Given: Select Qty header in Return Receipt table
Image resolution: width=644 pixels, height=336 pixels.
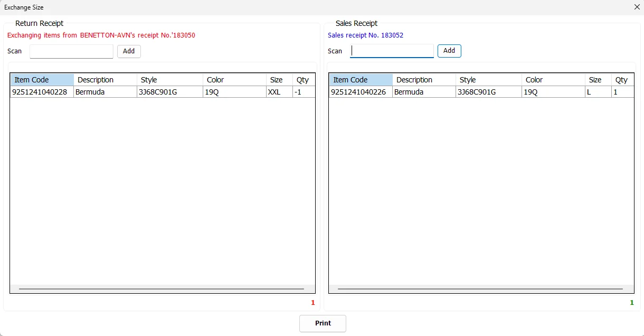Looking at the screenshot, I should click(304, 80).
